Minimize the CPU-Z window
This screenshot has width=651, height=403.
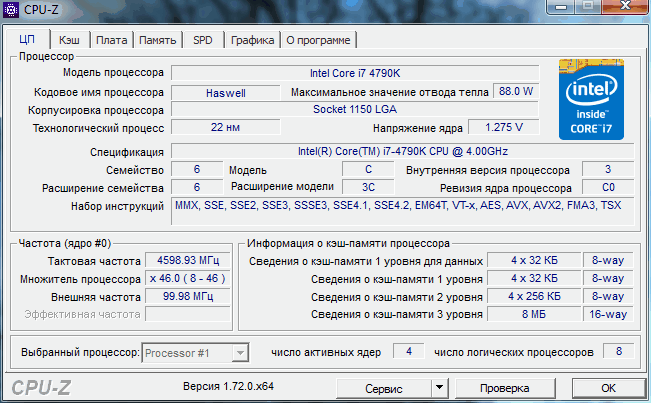[561, 7]
